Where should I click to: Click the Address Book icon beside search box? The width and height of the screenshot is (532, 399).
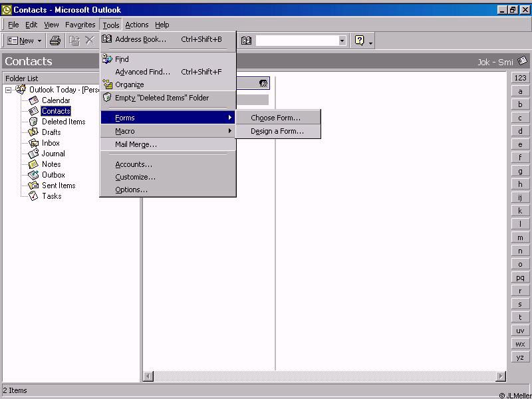(x=246, y=41)
